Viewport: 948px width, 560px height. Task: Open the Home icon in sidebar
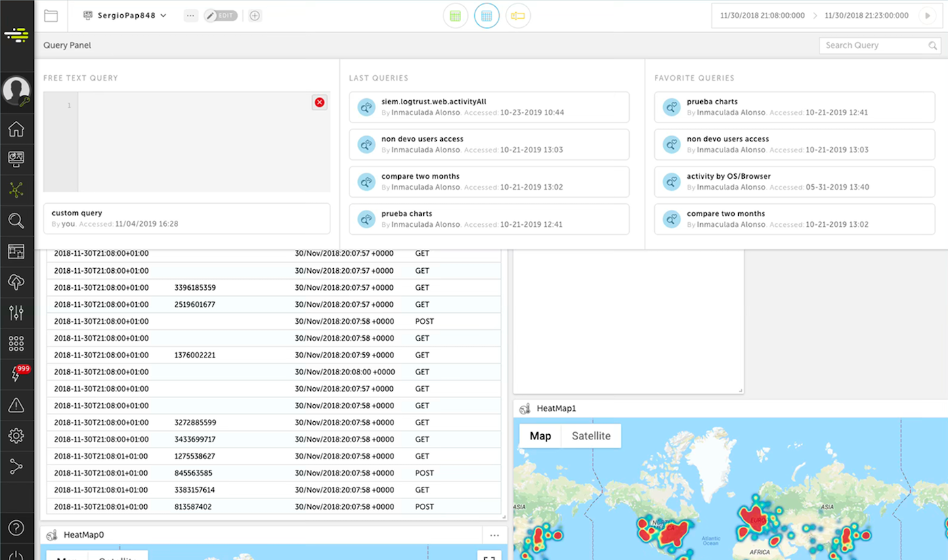[16, 129]
